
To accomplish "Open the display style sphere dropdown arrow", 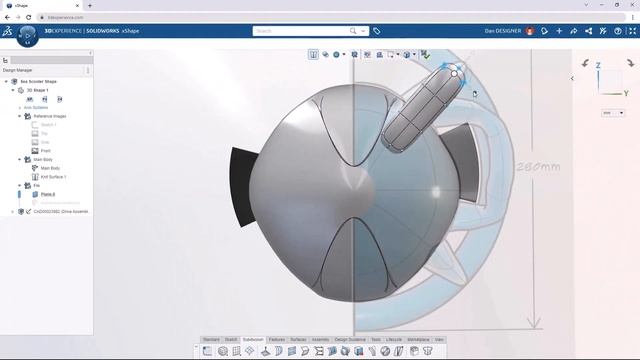I will [x=344, y=54].
